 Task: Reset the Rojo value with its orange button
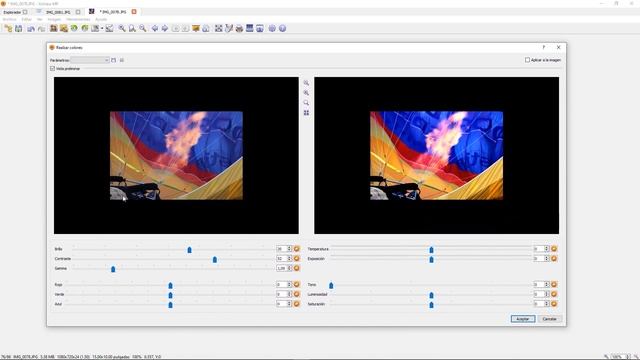pyautogui.click(x=297, y=284)
